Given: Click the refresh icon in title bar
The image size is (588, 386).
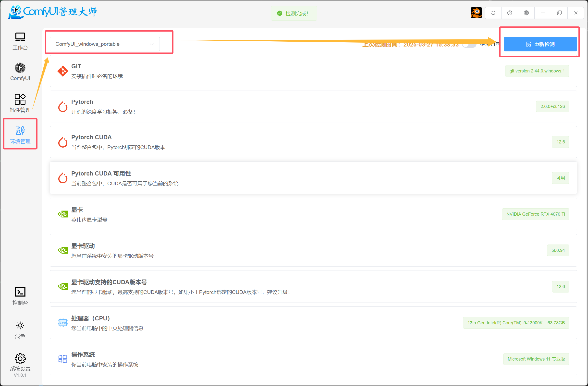Looking at the screenshot, I should coord(493,13).
